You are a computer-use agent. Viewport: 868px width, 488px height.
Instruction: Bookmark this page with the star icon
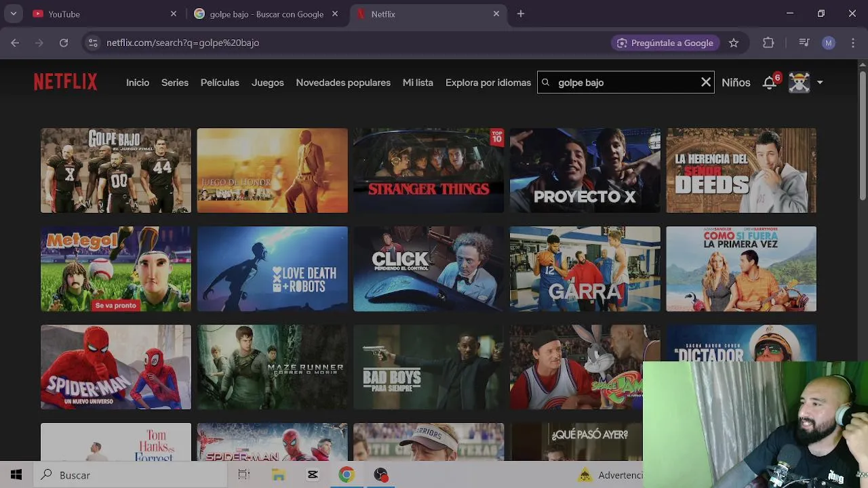[x=734, y=43]
